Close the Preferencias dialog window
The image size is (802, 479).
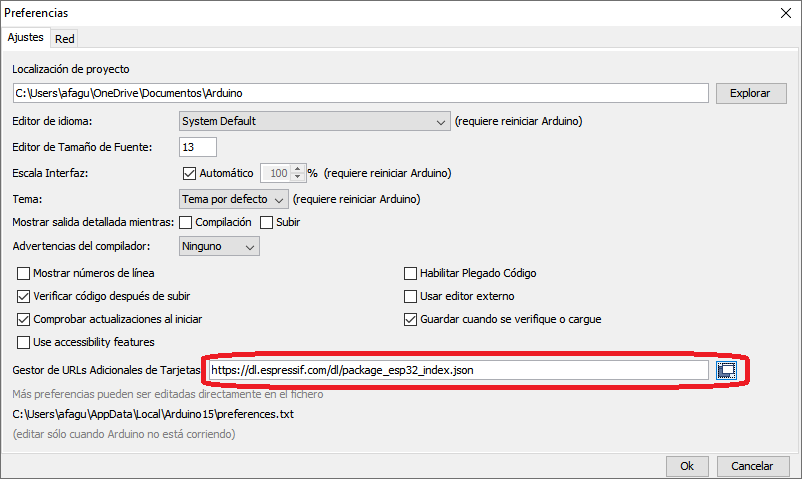tap(786, 13)
